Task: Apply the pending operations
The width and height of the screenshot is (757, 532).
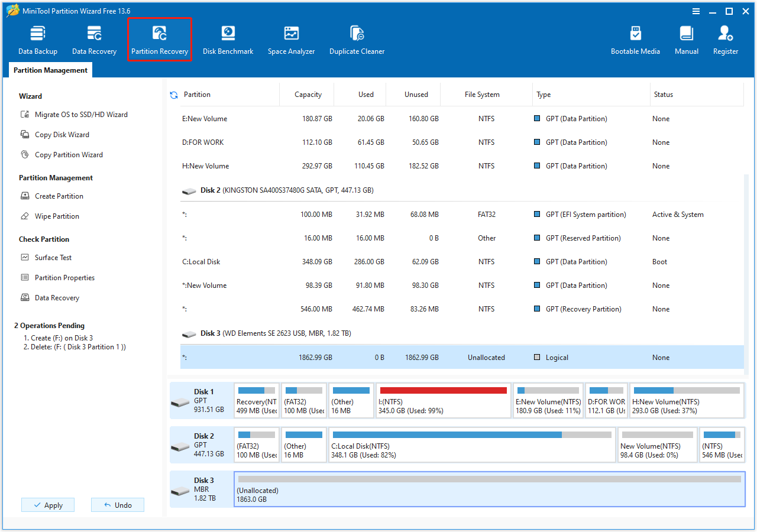Action: (47, 505)
